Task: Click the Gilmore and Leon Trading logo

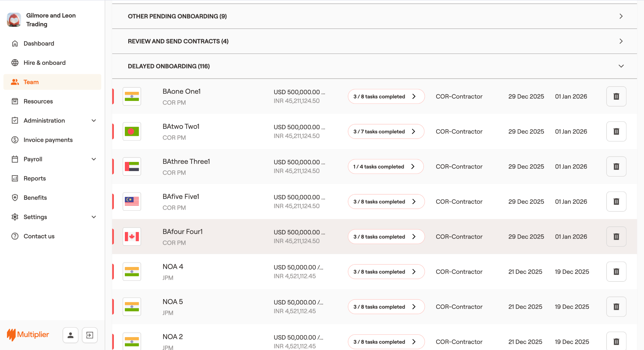Action: click(x=14, y=20)
